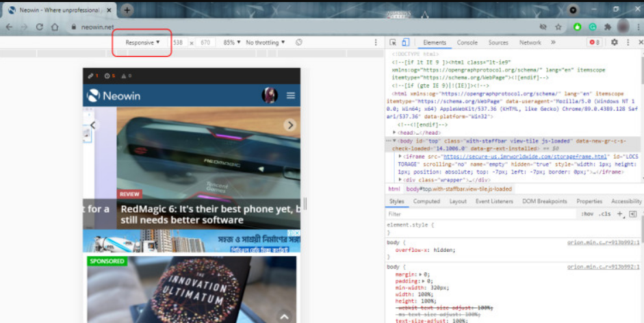
Task: Open the Neowin hamburger menu
Action: point(290,96)
